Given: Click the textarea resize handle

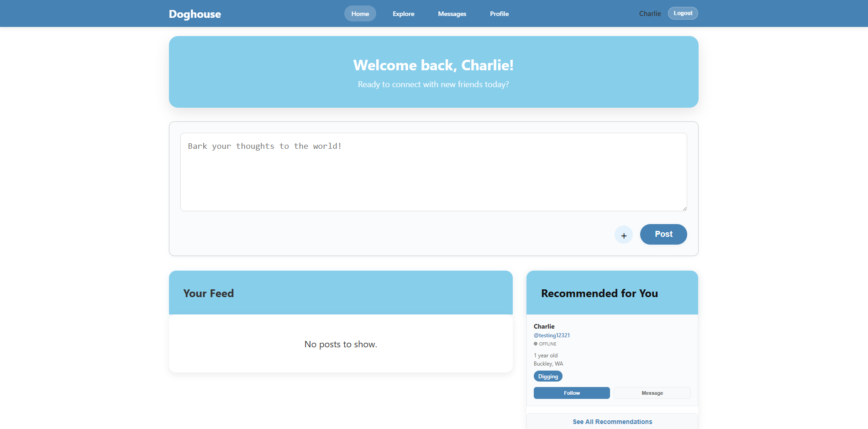Looking at the screenshot, I should click(684, 208).
